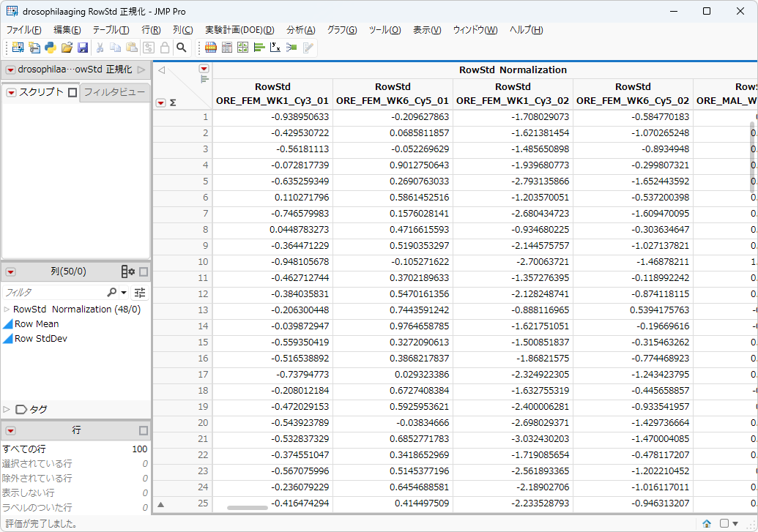758x532 pixels.
Task: Launch the Python script icon
Action: coord(51,48)
